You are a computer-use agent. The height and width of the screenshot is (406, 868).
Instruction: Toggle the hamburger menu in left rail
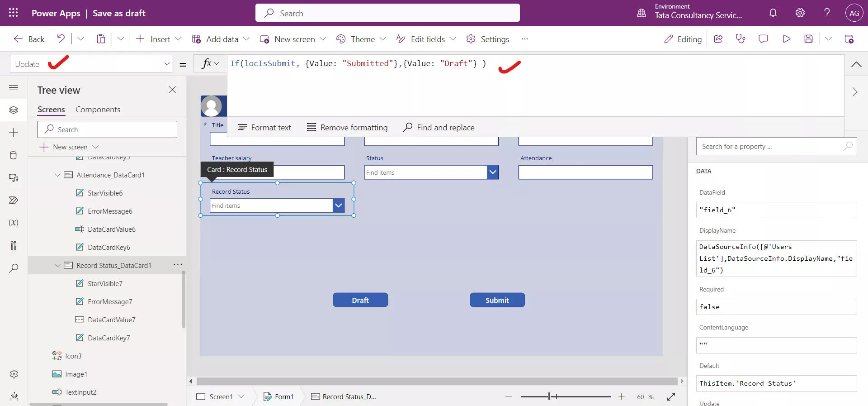(14, 87)
